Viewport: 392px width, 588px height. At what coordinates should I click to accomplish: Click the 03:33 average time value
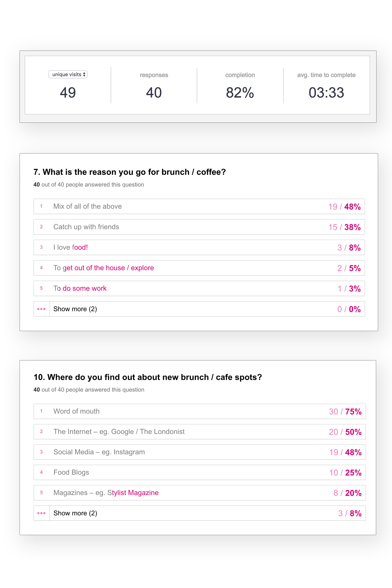pos(326,93)
